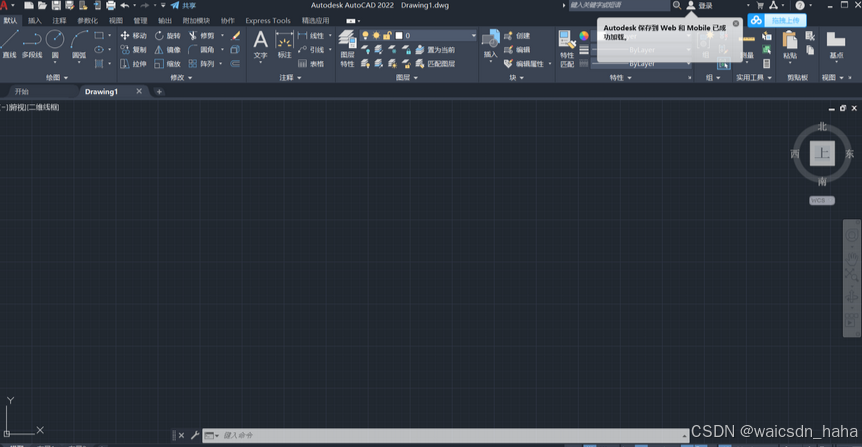
Task: Select the Arc (圆弧) tool
Action: click(79, 44)
